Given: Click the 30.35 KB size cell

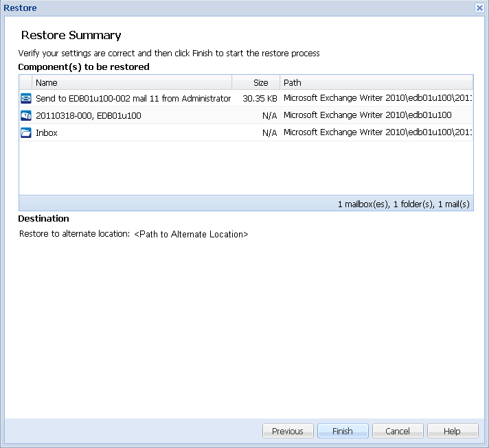Looking at the screenshot, I should click(x=260, y=98).
